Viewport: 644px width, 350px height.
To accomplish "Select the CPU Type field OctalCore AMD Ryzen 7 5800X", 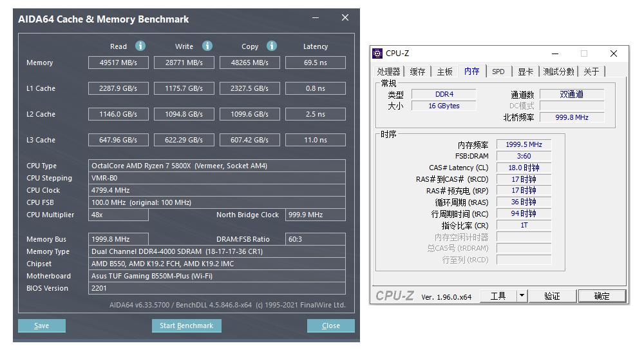I will (217, 166).
